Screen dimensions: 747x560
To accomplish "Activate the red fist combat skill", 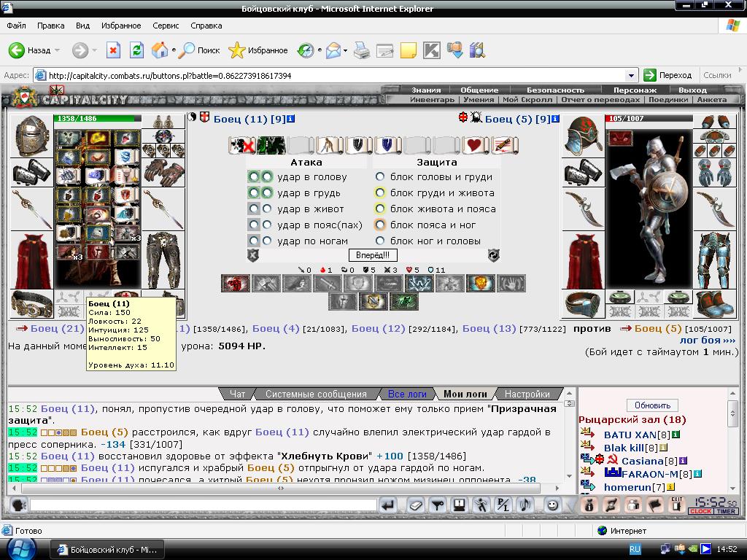I will pyautogui.click(x=236, y=284).
